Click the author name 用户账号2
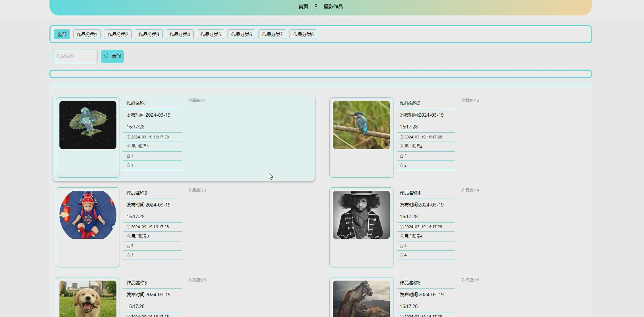 coord(413,146)
